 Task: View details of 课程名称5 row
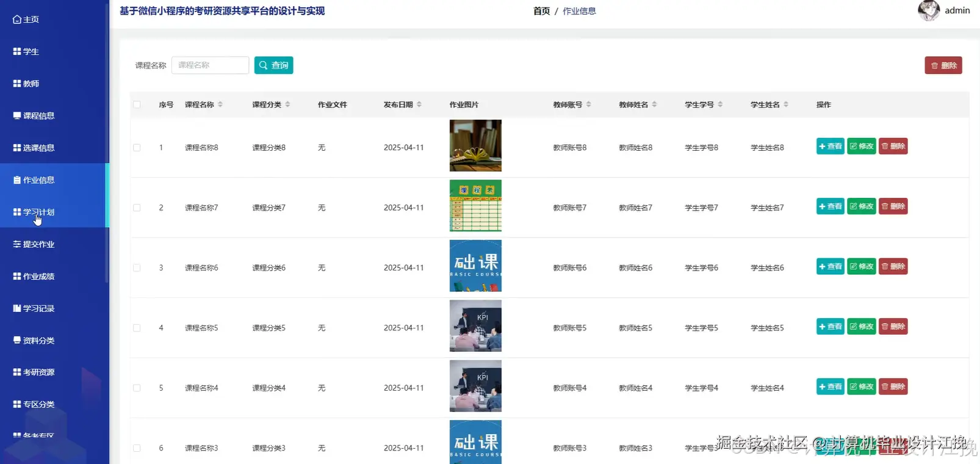830,327
